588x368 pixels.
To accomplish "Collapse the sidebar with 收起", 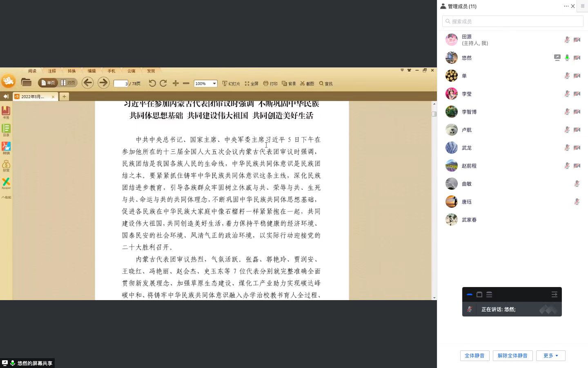I will [x=6, y=197].
